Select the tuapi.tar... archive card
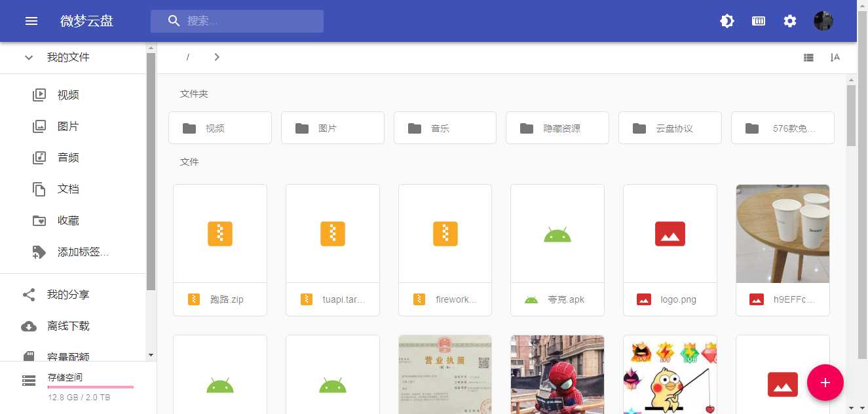Image resolution: width=868 pixels, height=414 pixels. point(333,250)
